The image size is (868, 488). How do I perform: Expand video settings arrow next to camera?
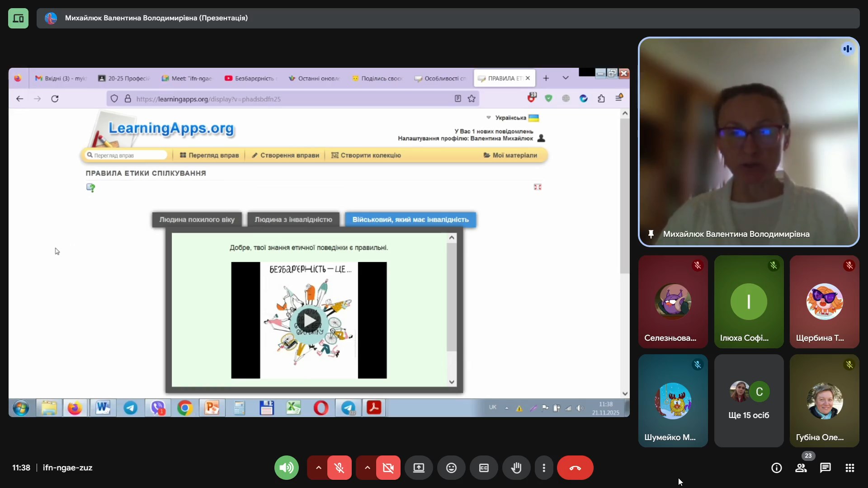pos(367,468)
